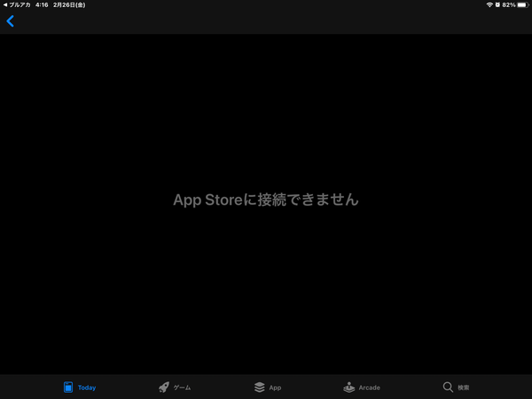The width and height of the screenshot is (532, 399).
Task: Click the 4:16 time in status bar
Action: pos(42,4)
